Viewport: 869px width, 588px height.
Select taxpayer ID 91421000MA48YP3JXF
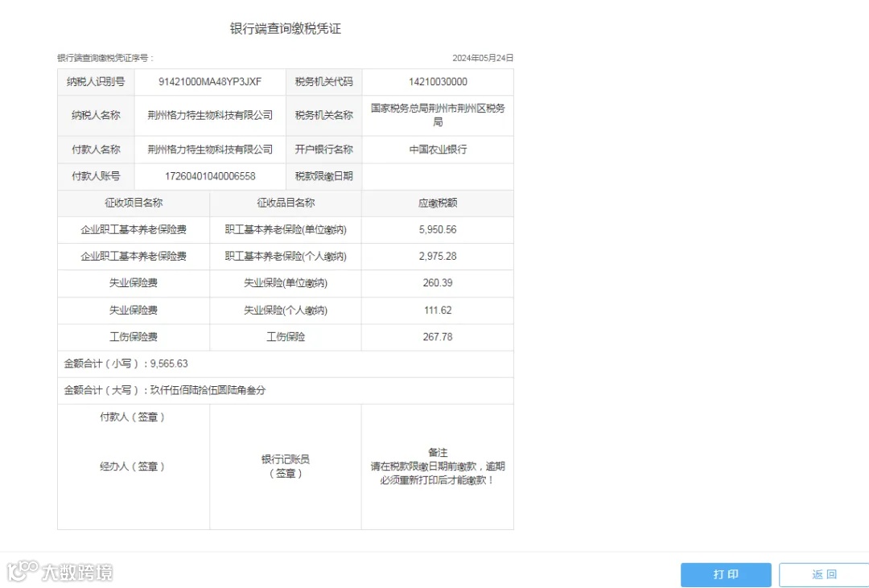210,82
